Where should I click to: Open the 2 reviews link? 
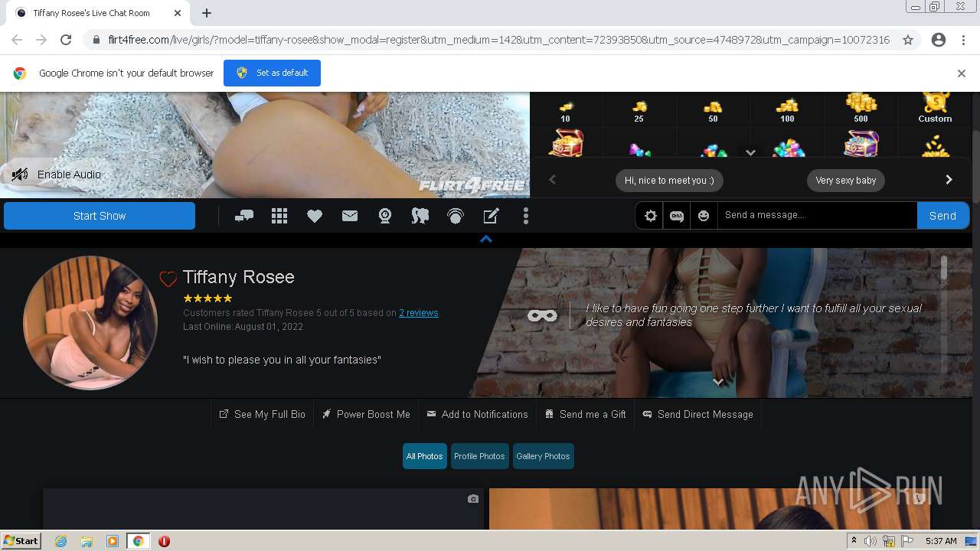coord(419,313)
